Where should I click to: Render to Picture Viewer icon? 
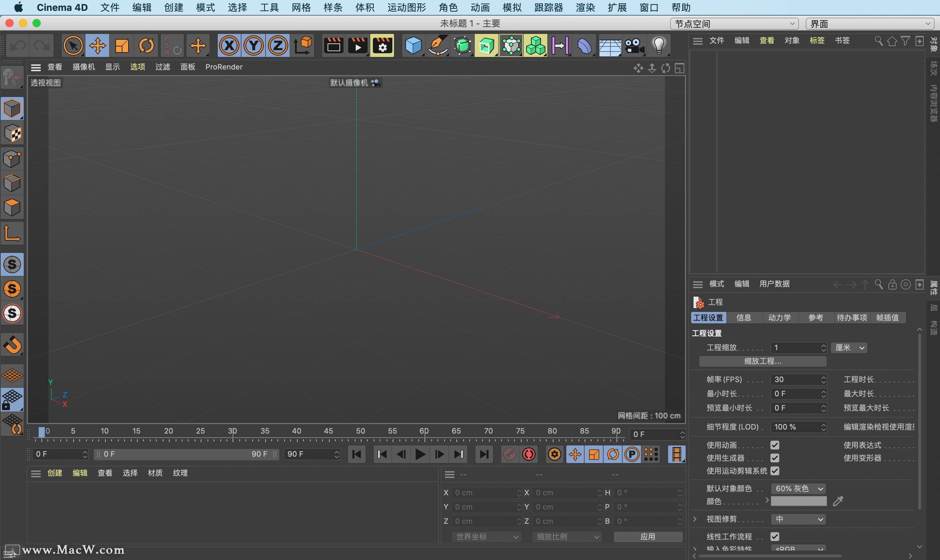[357, 46]
